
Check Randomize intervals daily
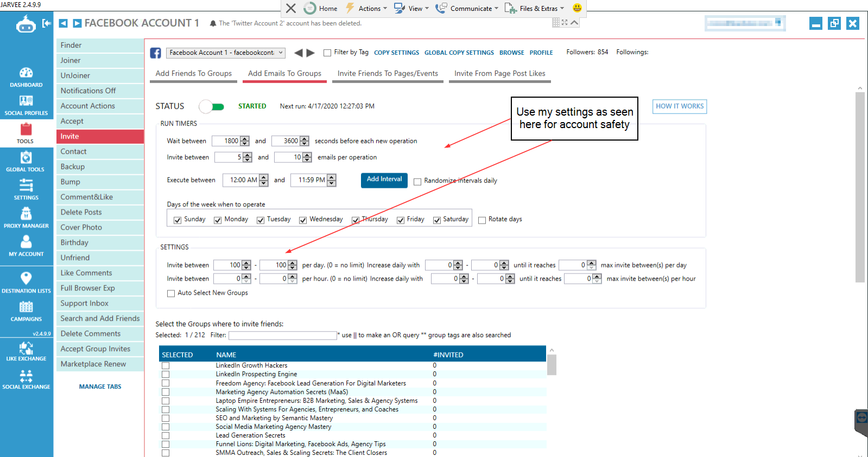417,181
